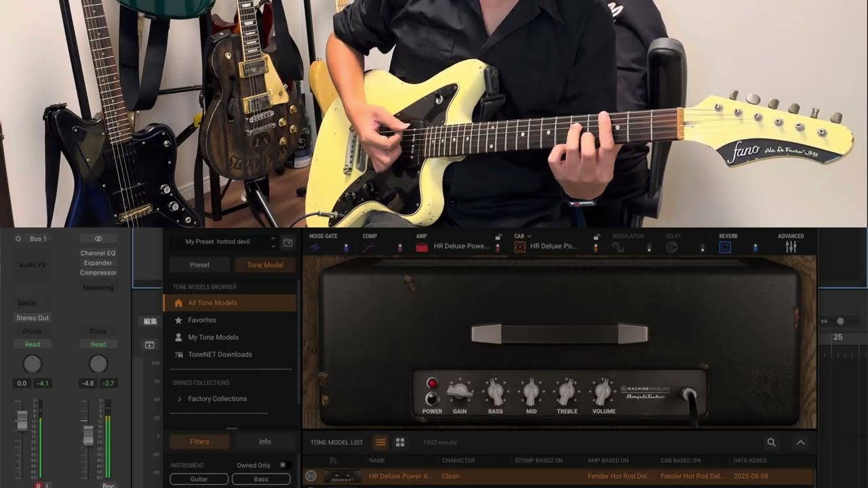868x488 pixels.
Task: Open the Delay module icon
Action: click(x=671, y=248)
